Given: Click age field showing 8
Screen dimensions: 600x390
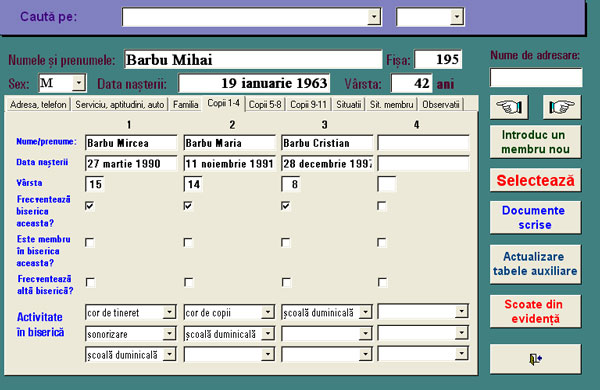Looking at the screenshot, I should [x=290, y=184].
